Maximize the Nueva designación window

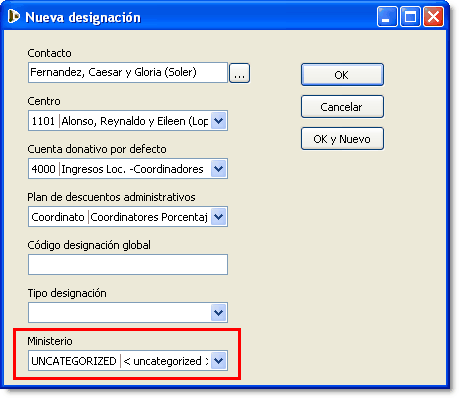[x=410, y=16]
